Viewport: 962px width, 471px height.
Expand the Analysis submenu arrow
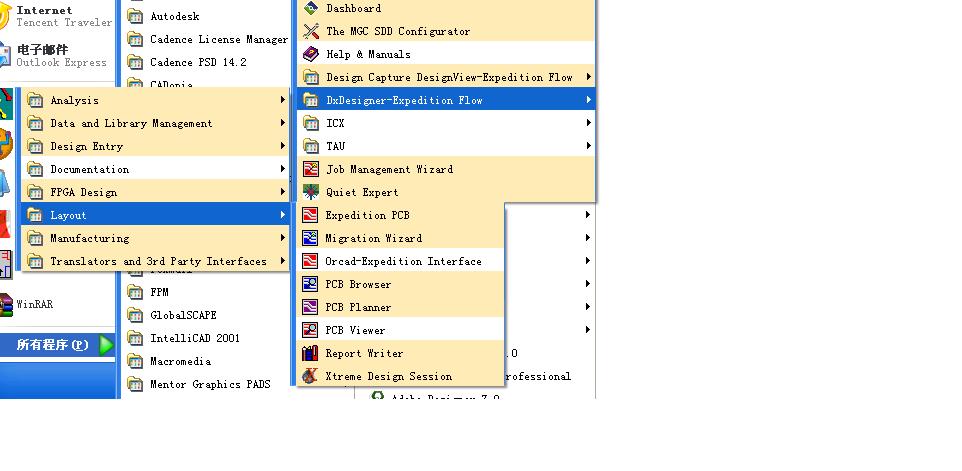pyautogui.click(x=283, y=100)
